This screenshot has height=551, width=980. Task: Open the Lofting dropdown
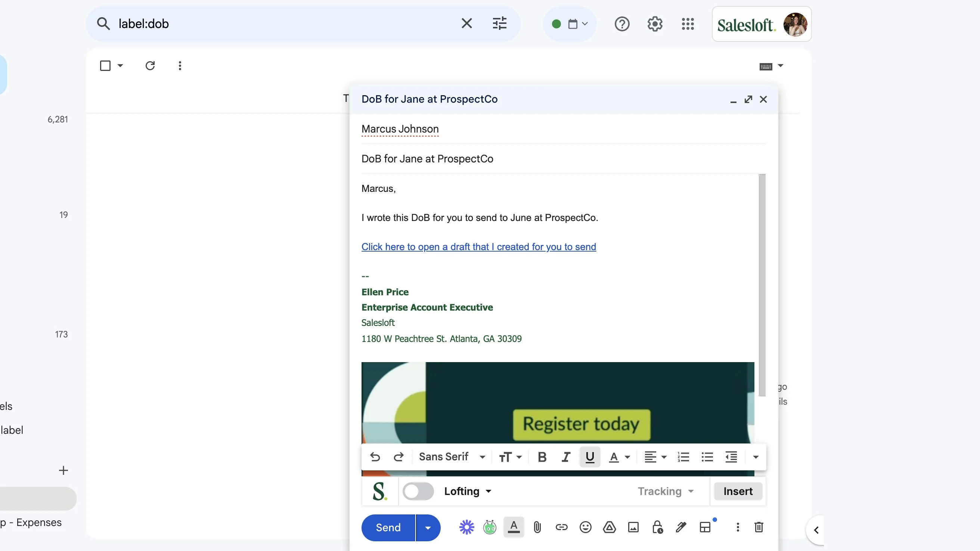[468, 491]
